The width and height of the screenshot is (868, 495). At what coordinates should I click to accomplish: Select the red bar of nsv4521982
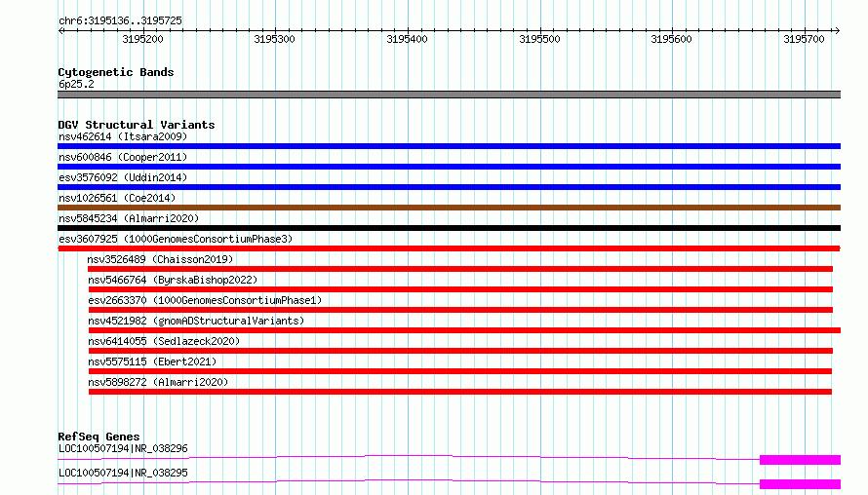click(x=464, y=330)
